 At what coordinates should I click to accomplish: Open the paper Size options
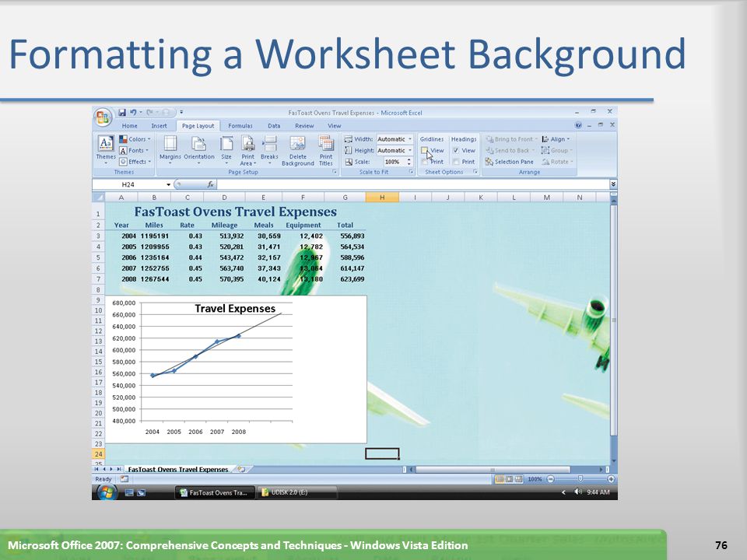(226, 149)
